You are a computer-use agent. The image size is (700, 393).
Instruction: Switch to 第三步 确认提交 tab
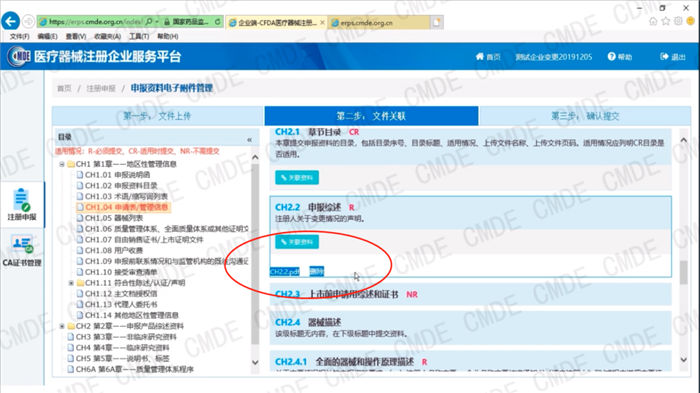point(585,116)
